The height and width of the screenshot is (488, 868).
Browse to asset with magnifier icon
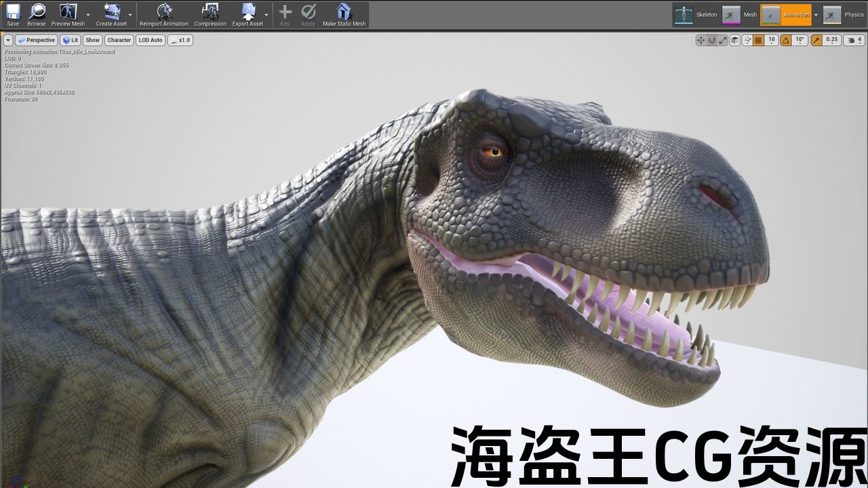click(x=37, y=12)
